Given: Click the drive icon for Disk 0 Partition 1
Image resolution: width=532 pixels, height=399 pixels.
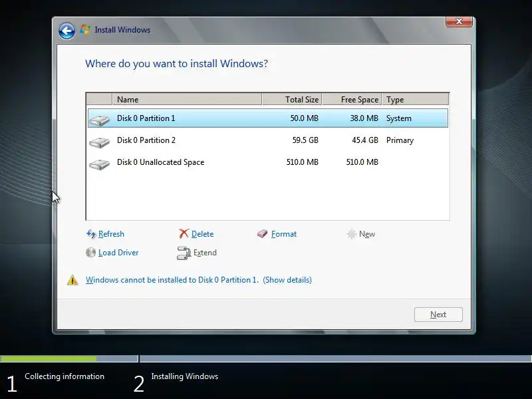Looking at the screenshot, I should point(99,120).
